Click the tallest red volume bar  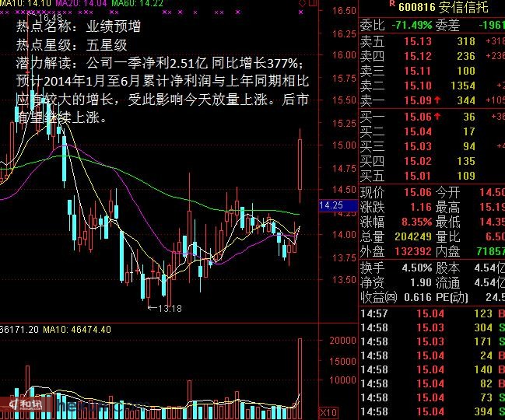tap(300, 373)
